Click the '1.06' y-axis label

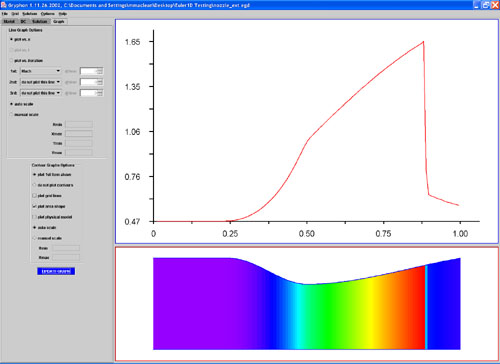pos(132,132)
